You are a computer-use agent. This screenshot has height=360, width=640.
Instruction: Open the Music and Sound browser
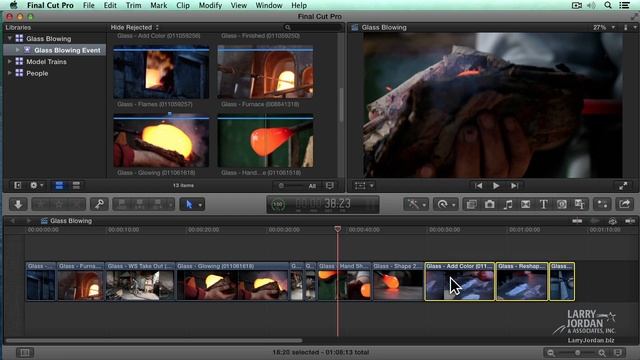click(x=507, y=204)
